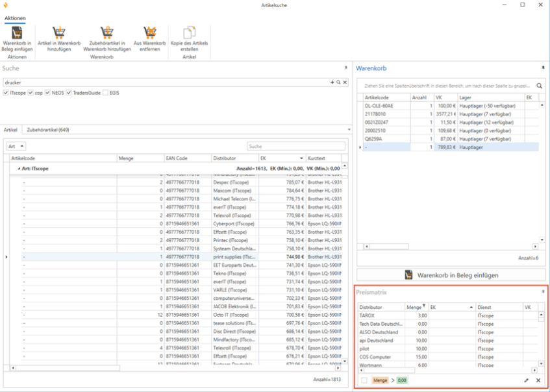Click the magnifier icon in search field
The height and width of the screenshot is (392, 550).
pyautogui.click(x=338, y=82)
